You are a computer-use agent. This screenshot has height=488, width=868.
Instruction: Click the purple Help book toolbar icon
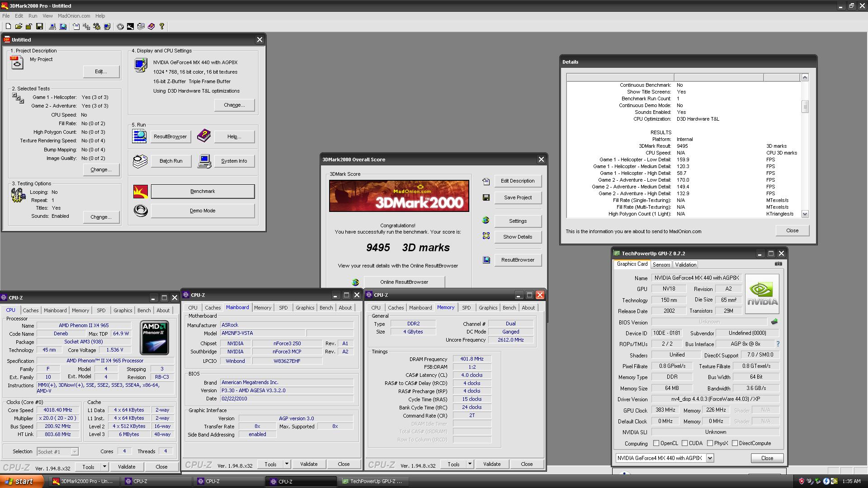tap(151, 26)
